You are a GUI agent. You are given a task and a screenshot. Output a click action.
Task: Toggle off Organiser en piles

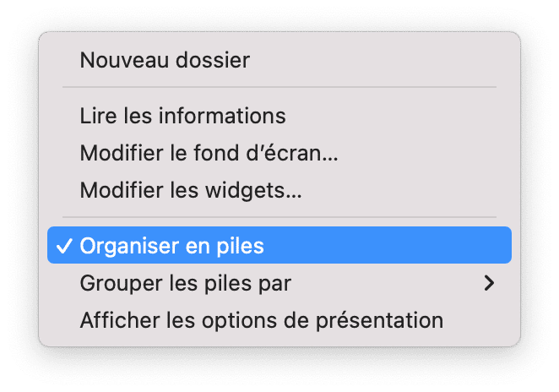(171, 246)
